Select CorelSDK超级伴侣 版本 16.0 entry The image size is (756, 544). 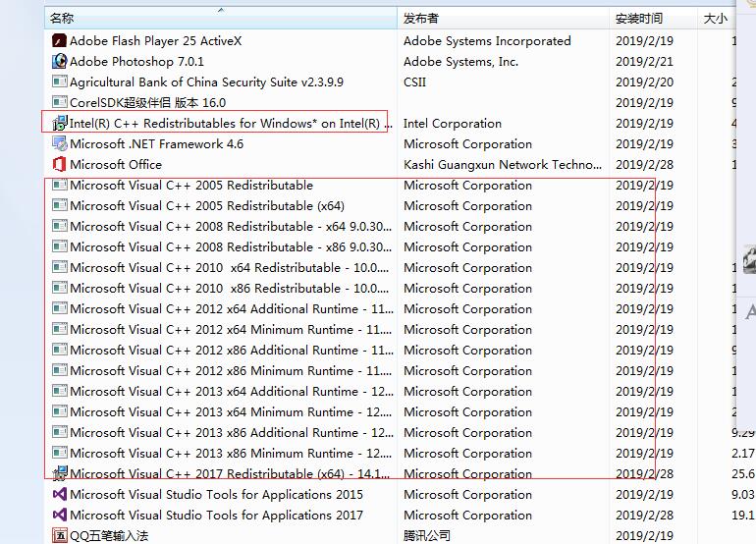pyautogui.click(x=147, y=103)
